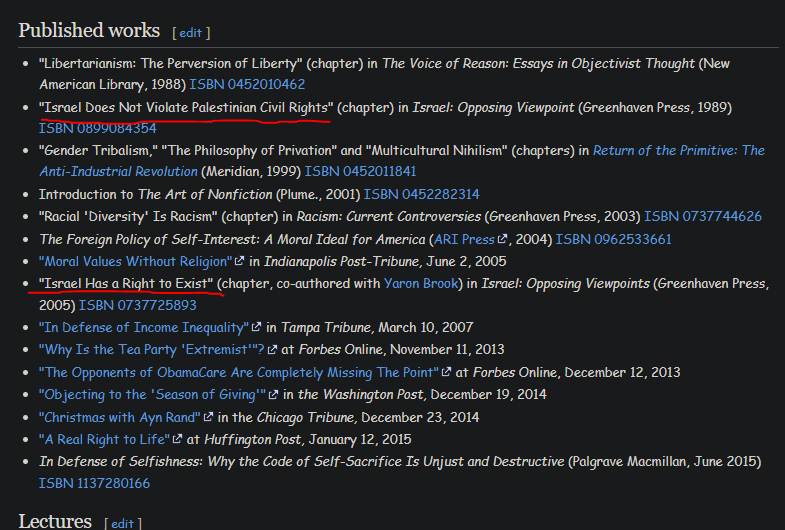Click "In Defense of Selfishness" title text

tap(301, 461)
